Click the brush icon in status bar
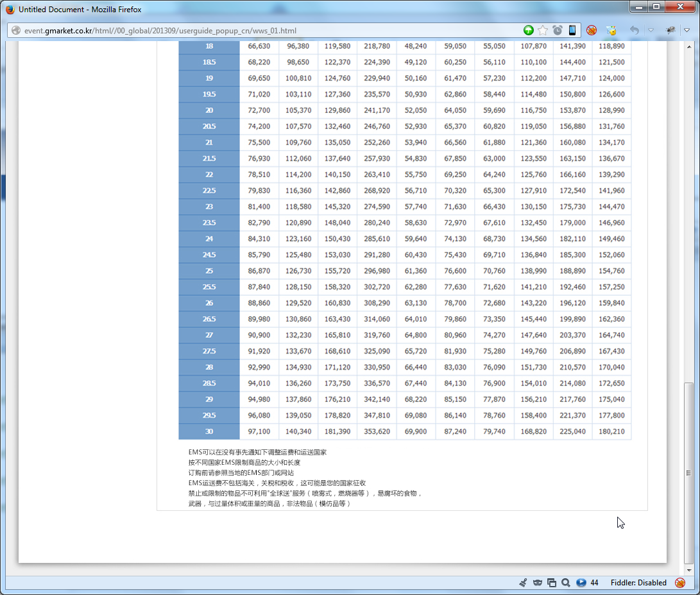This screenshot has height=595, width=700. (523, 583)
